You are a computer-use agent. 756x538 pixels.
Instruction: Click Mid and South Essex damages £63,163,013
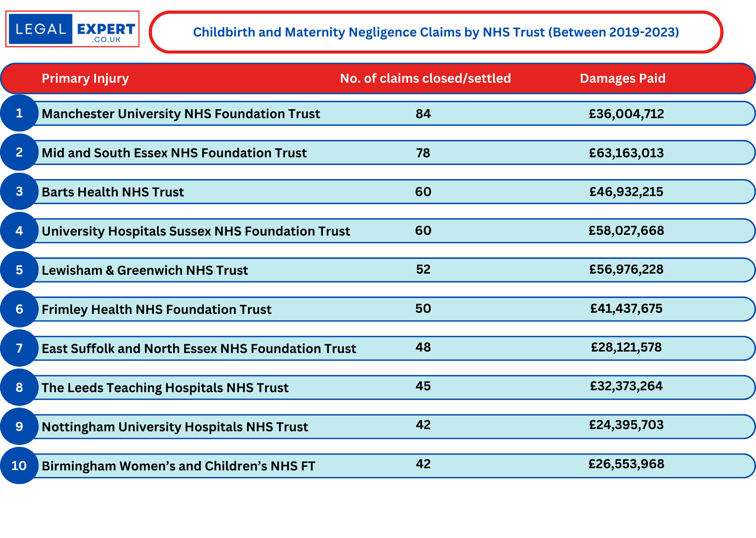tap(626, 153)
